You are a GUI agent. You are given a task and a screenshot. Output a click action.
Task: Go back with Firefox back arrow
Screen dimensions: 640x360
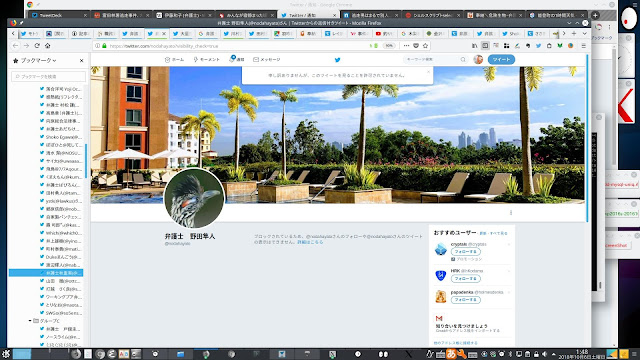point(16,46)
